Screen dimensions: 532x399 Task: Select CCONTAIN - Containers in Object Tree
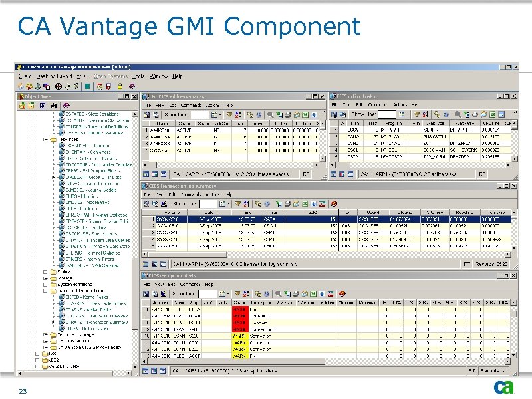(x=88, y=152)
